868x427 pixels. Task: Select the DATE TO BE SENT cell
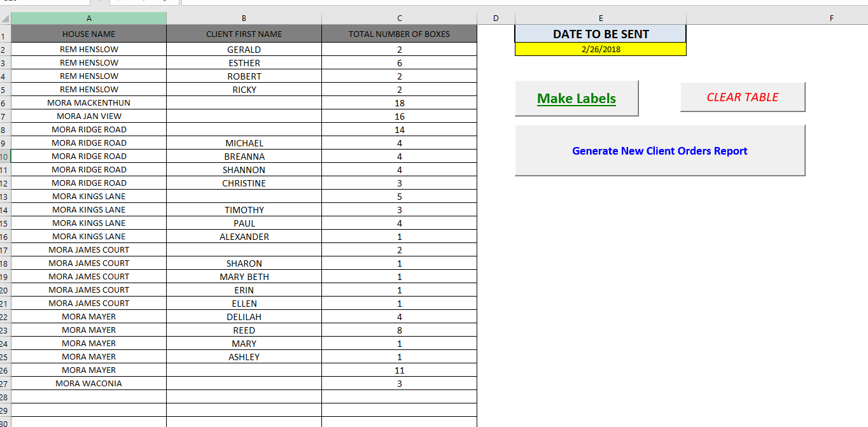[600, 34]
